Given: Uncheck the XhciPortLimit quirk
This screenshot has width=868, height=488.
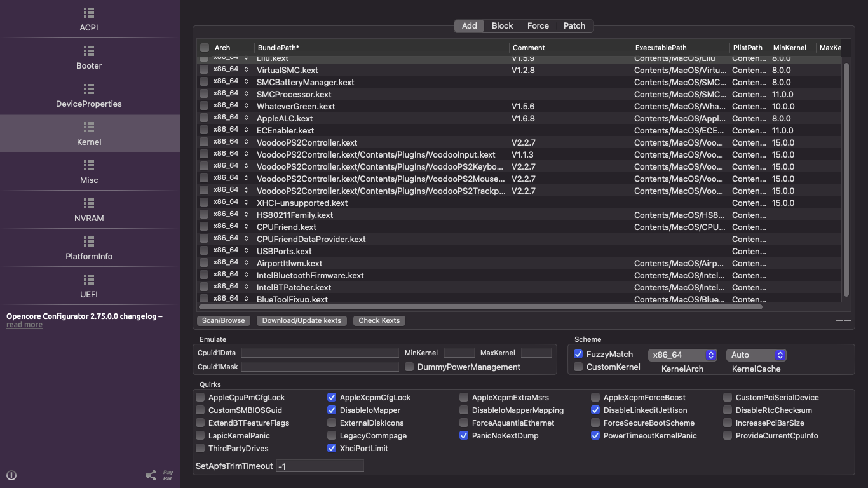Looking at the screenshot, I should [x=332, y=448].
